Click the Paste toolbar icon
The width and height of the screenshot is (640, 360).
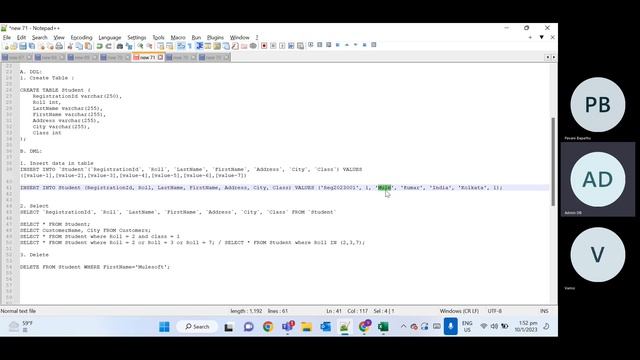[88, 46]
